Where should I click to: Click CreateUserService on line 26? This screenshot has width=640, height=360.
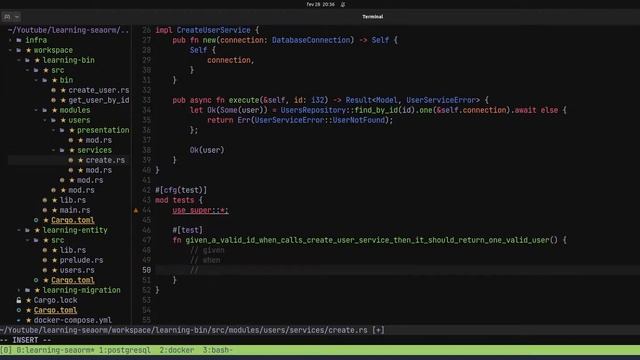pos(213,30)
